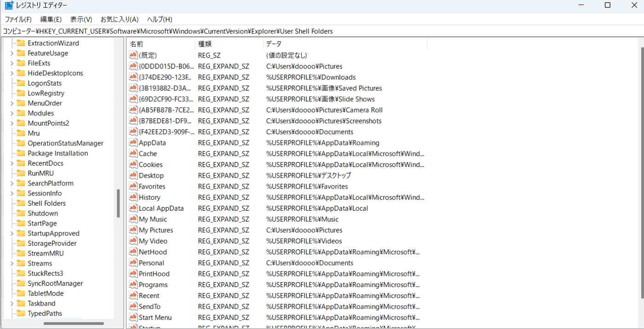Screen dimensions: 644x329
Task: Click the folder icon of ExtractionWizard key
Action: pyautogui.click(x=21, y=43)
